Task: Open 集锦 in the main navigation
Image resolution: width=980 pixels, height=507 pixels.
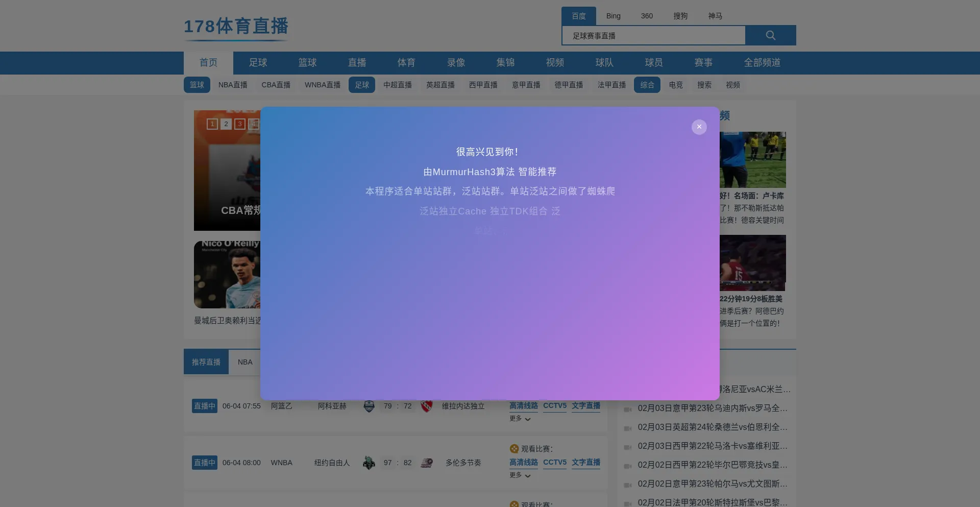Action: 505,62
